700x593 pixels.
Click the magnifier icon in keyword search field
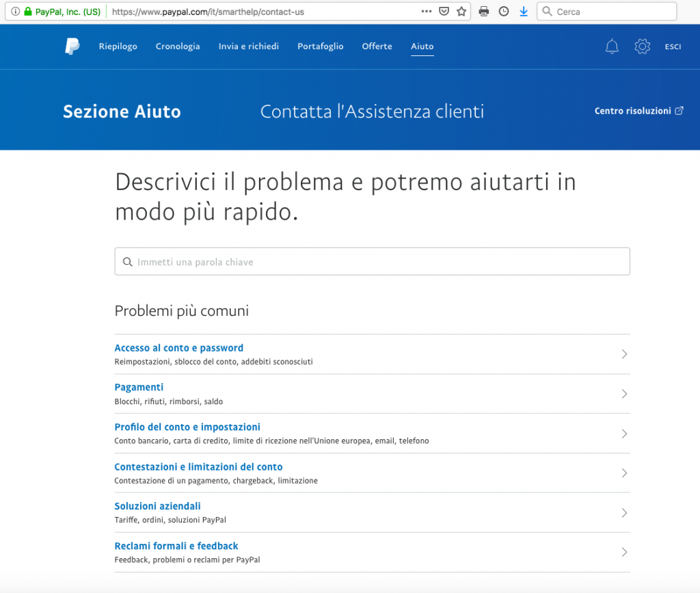tap(127, 262)
